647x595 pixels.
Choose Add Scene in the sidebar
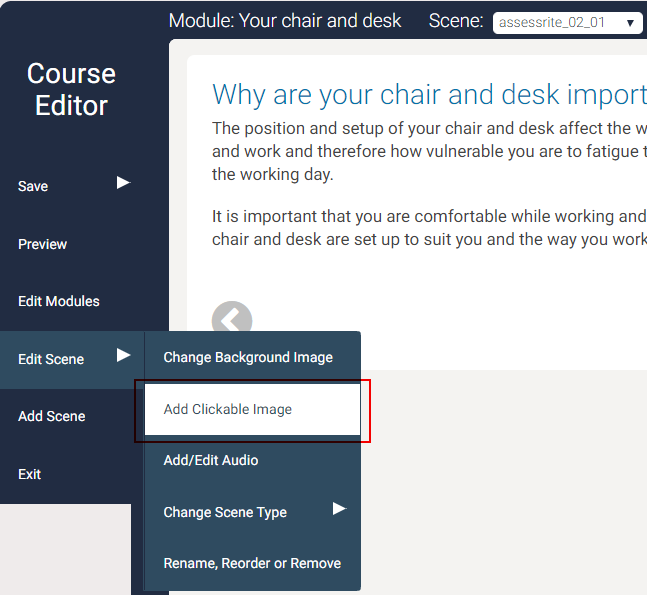[51, 416]
